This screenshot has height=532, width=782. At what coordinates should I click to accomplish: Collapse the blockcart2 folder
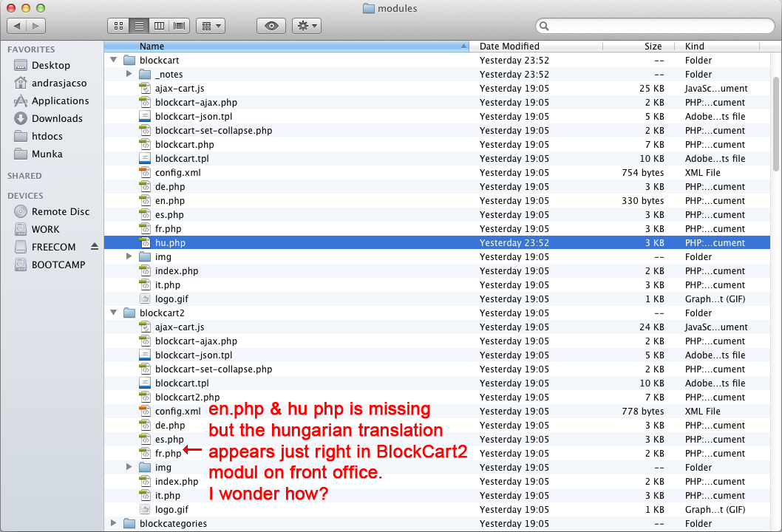click(x=114, y=313)
